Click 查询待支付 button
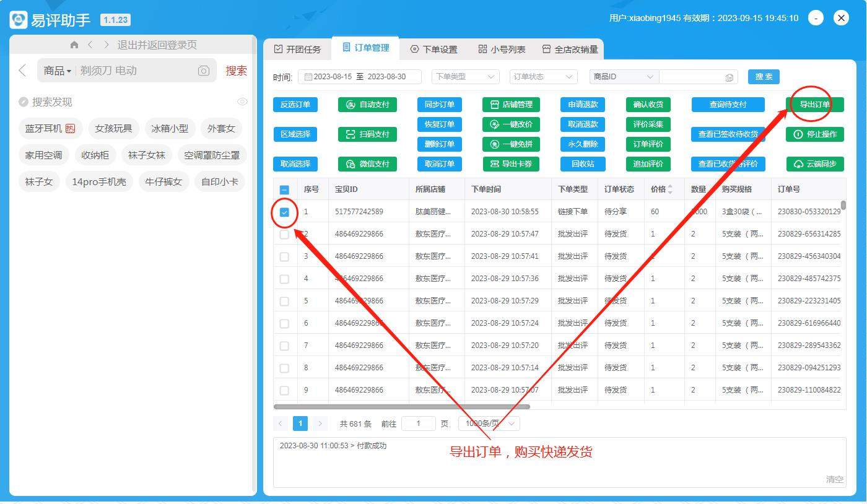Viewport: 867px width, 504px height. pos(728,105)
